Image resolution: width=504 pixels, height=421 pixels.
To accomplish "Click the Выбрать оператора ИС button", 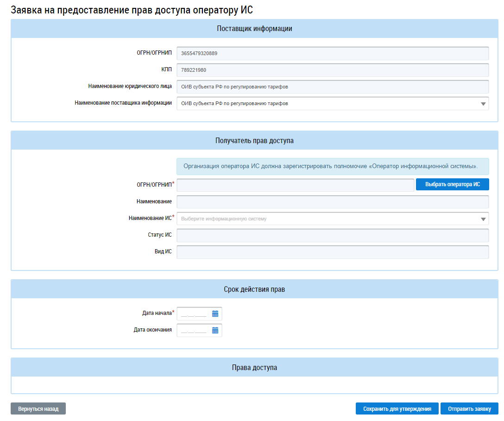I will pyautogui.click(x=452, y=184).
